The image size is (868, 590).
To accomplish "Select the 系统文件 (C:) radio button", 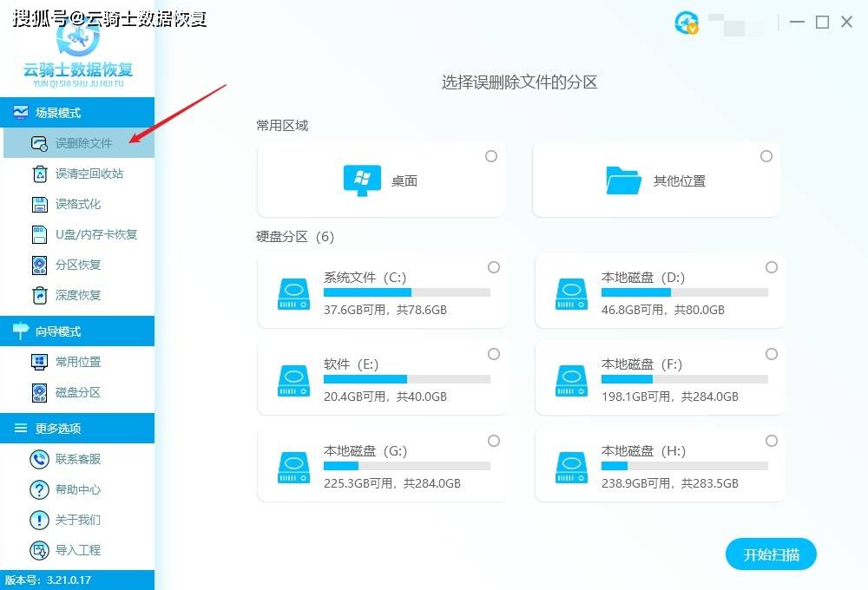I will point(494,267).
